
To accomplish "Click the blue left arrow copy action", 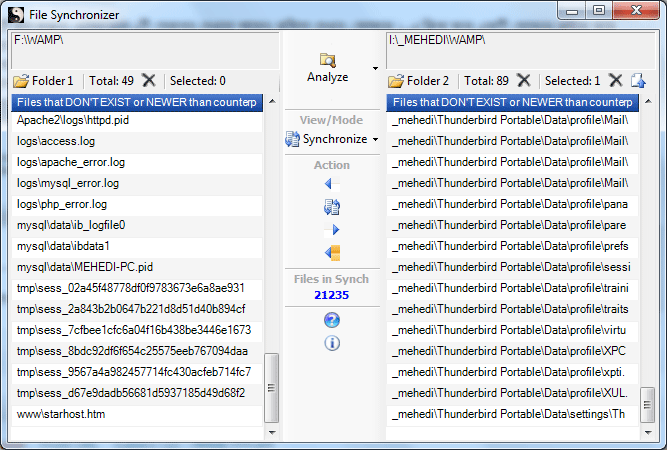I will [332, 184].
